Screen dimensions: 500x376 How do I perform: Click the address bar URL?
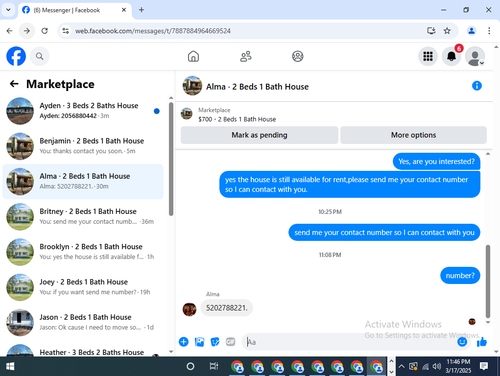point(153,31)
